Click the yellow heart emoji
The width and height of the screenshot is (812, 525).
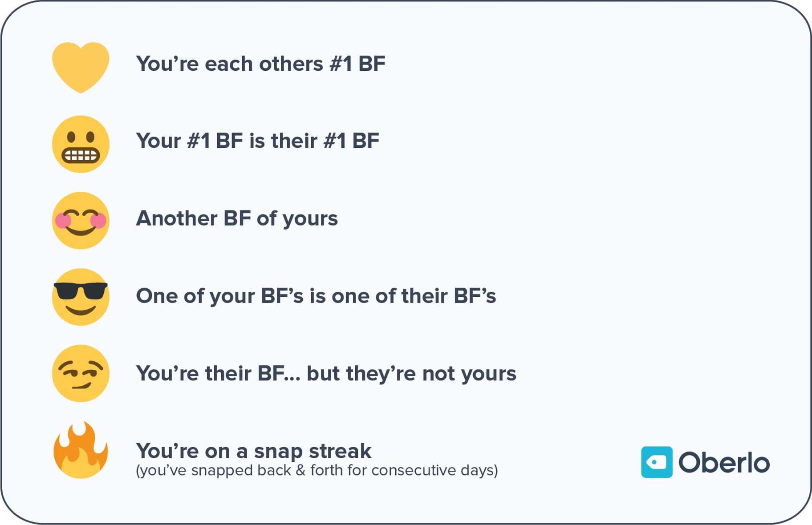(81, 66)
